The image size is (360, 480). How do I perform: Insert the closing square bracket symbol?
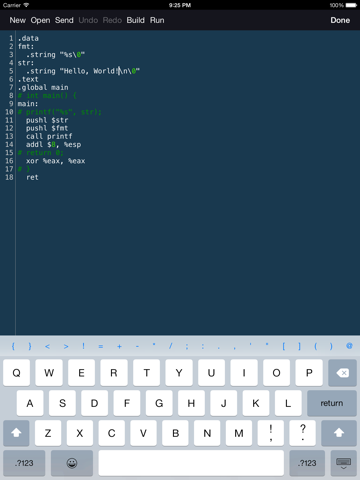(299, 346)
